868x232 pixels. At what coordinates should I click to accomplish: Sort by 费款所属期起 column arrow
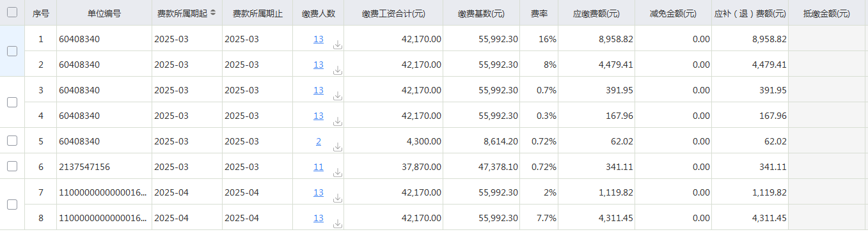212,13
